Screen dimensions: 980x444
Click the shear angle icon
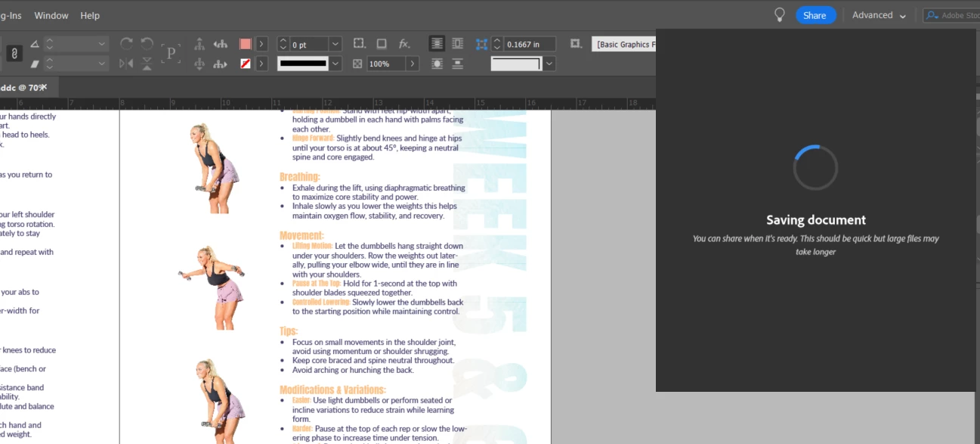(x=34, y=64)
